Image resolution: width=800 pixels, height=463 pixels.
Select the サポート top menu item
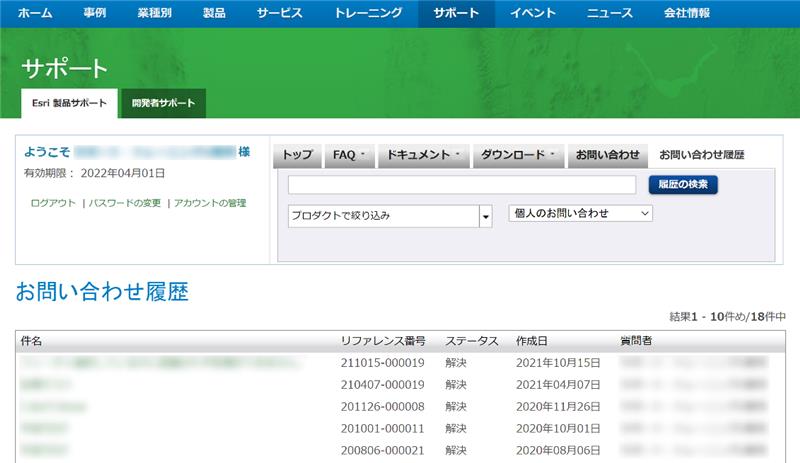pyautogui.click(x=457, y=13)
